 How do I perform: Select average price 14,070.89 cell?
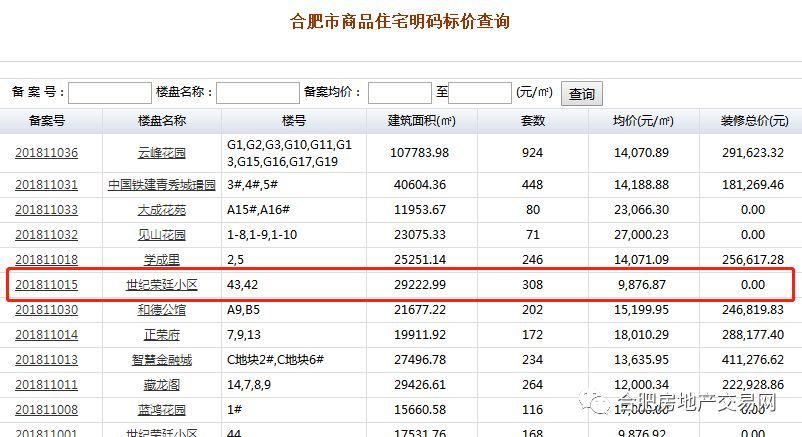[641, 152]
